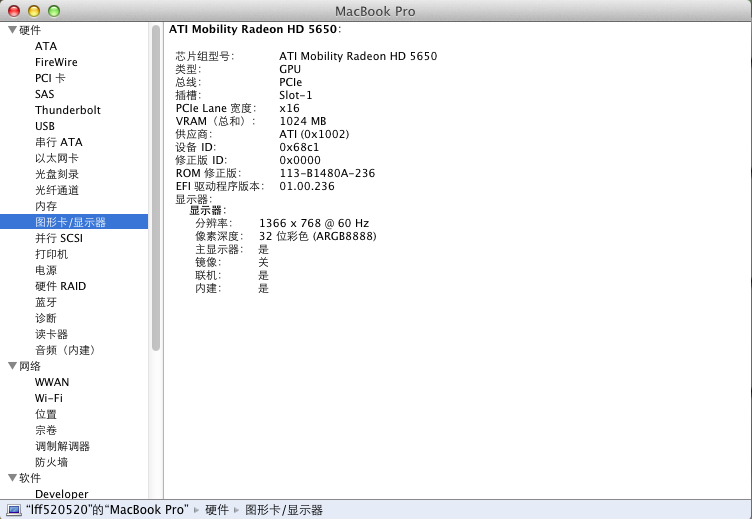This screenshot has height=519, width=752.
Task: Select 硬件 RAID in the sidebar
Action: point(60,286)
